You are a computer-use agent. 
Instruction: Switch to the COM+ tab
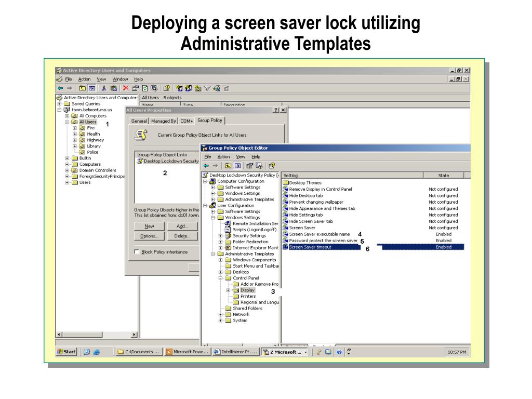tap(187, 121)
